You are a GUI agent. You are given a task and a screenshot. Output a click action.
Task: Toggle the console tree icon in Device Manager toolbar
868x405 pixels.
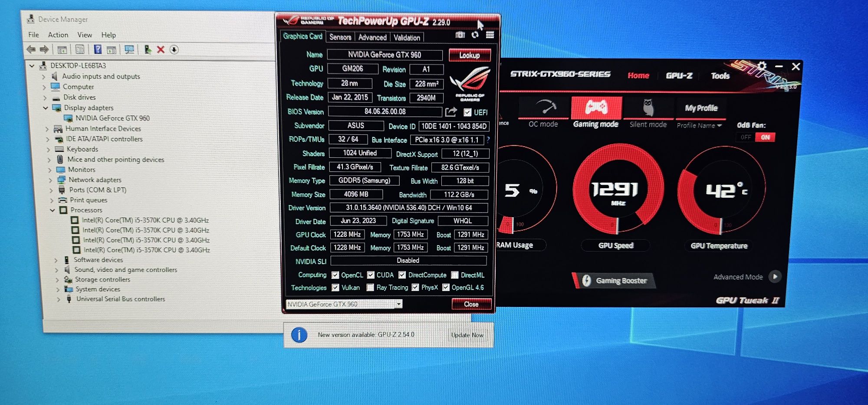coord(62,50)
